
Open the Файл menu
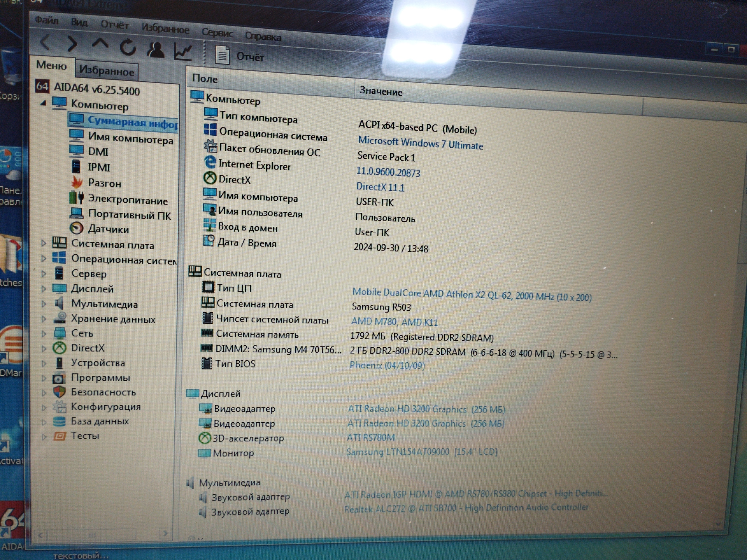(x=47, y=20)
